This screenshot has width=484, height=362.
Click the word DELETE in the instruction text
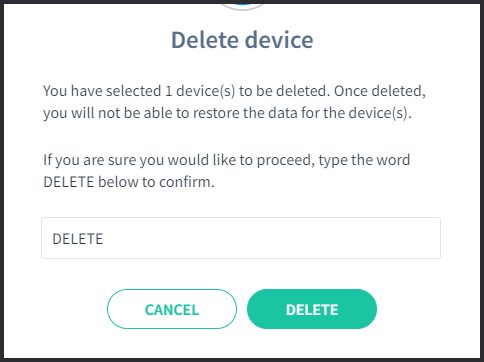click(69, 182)
